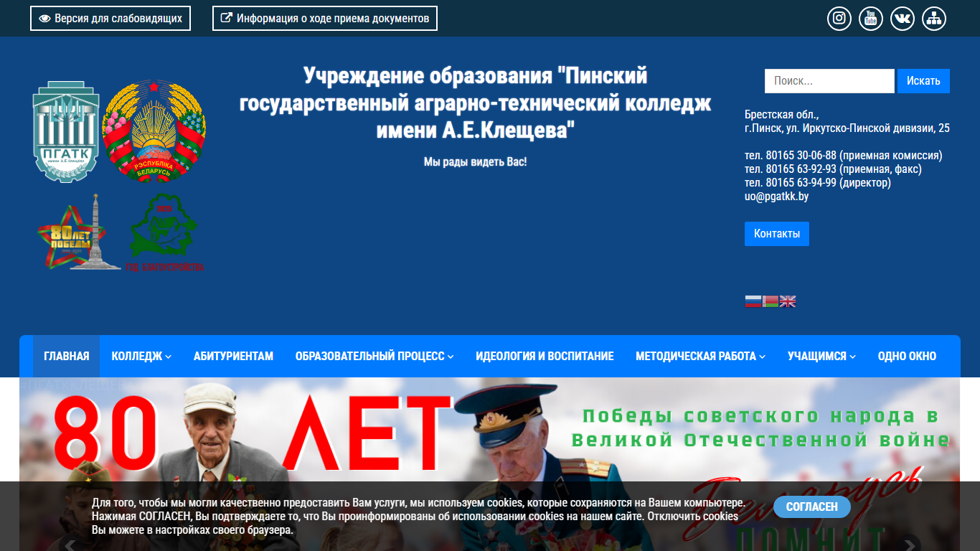Open the 80 ЛЕТ Победы banner slide

click(x=489, y=464)
